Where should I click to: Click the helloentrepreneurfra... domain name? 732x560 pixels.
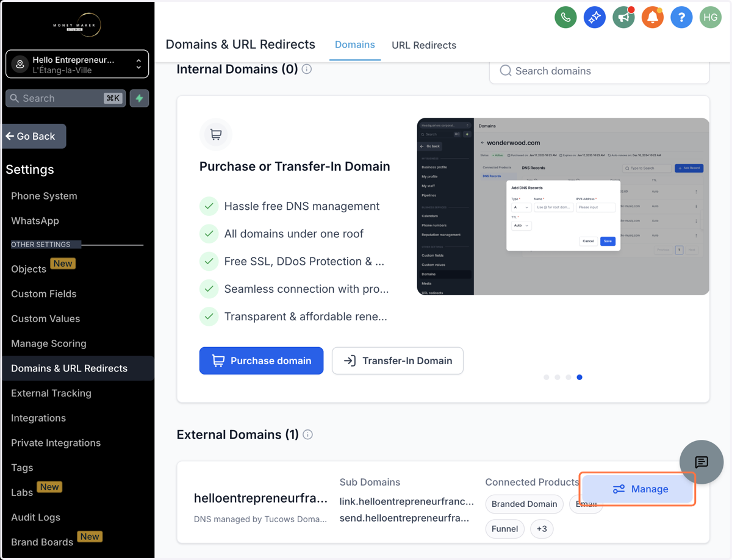260,498
